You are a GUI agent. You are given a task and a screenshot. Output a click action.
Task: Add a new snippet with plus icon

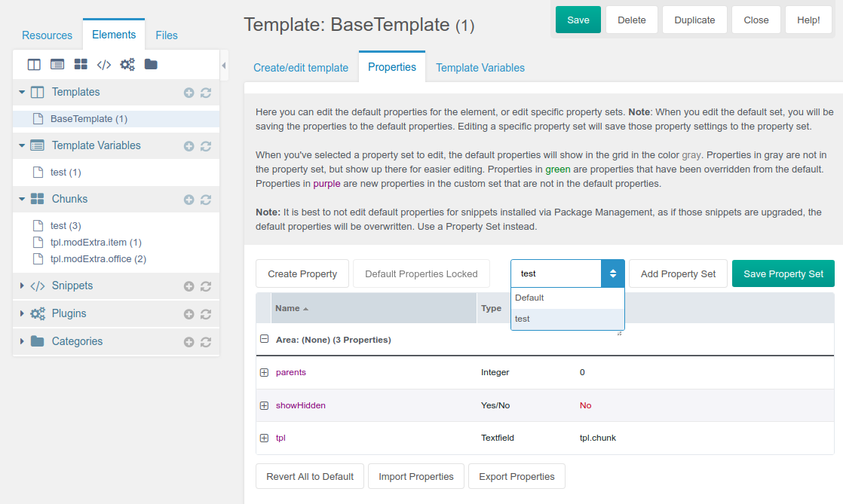(189, 286)
